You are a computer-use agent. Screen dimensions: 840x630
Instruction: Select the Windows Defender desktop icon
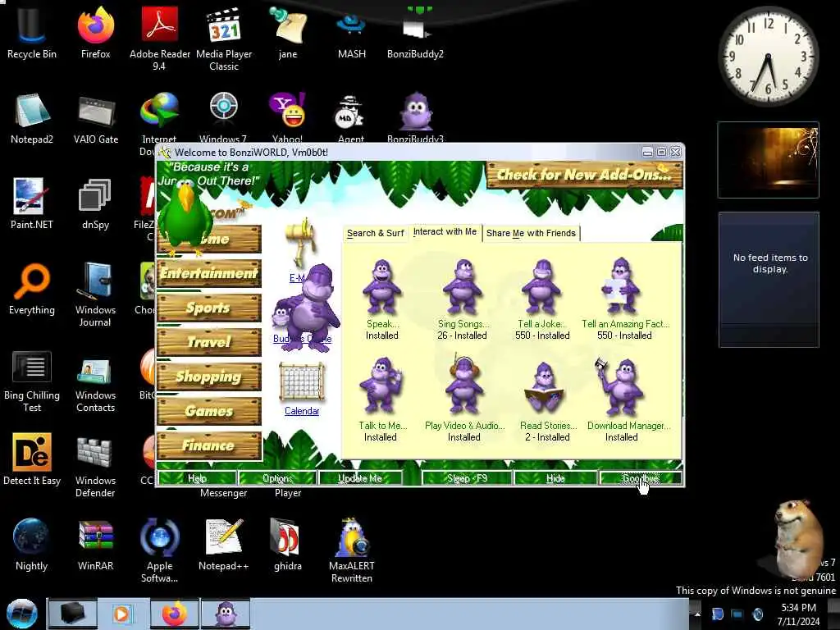coord(95,466)
